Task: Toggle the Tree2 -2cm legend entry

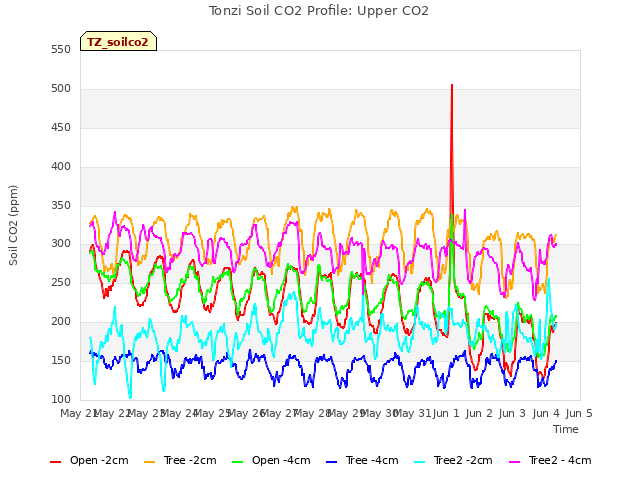Action: coord(453,460)
